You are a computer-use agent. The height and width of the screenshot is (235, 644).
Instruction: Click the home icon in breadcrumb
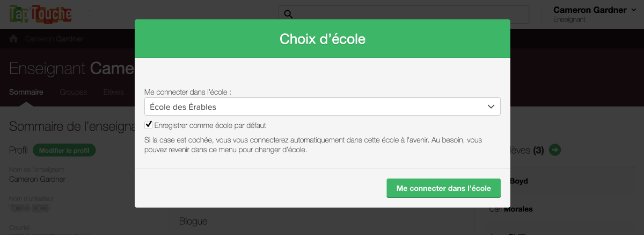click(14, 39)
